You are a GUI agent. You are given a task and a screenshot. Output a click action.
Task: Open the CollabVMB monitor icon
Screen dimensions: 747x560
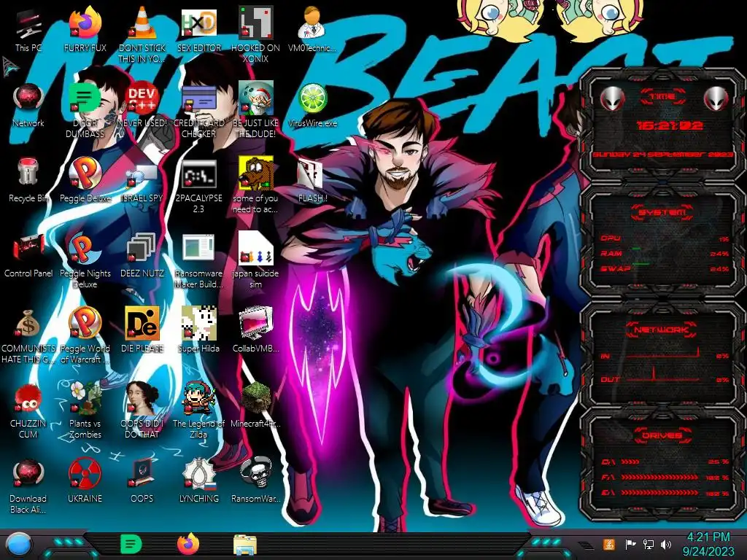(255, 331)
